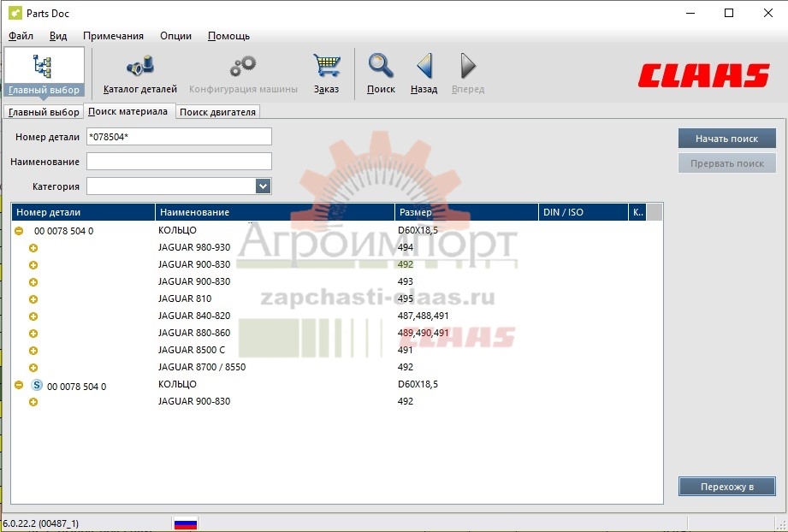Click the Прервать поиск button
Viewport: 788px width, 532px height.
pyautogui.click(x=726, y=163)
